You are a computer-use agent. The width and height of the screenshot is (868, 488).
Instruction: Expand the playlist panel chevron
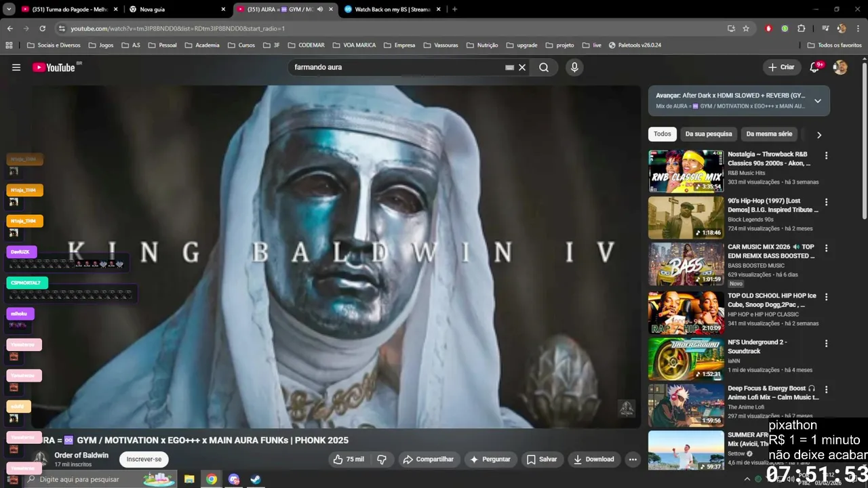point(818,101)
